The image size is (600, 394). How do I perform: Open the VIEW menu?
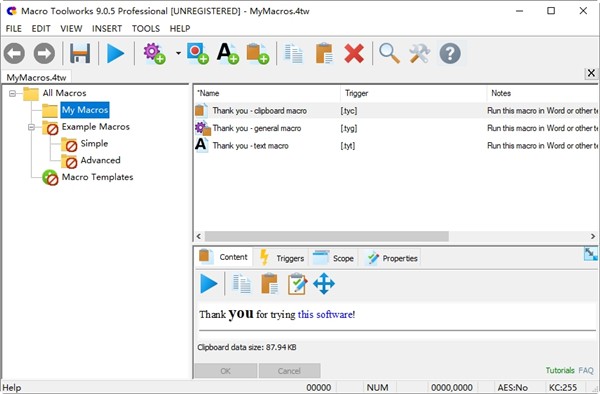pyautogui.click(x=71, y=29)
